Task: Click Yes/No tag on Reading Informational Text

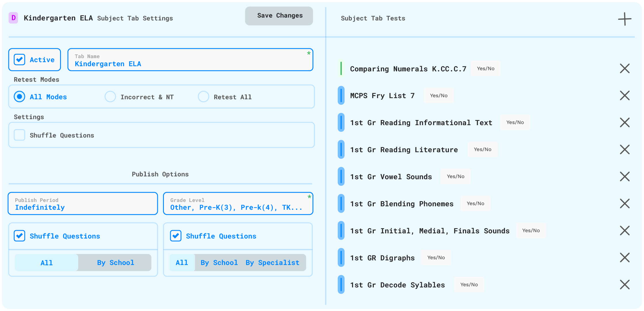Action: [515, 122]
